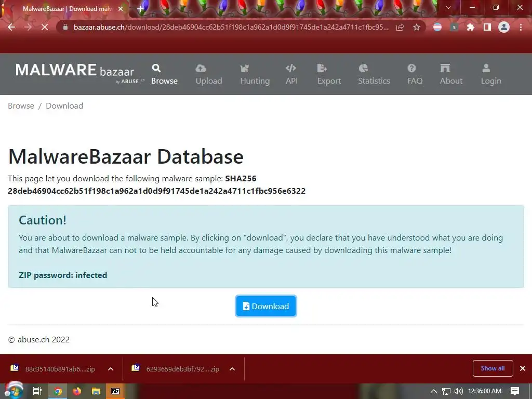
Task: Go back with browser back arrow
Action: tap(11, 27)
